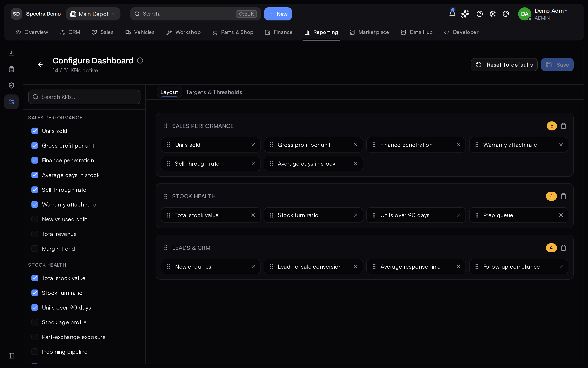Image resolution: width=588 pixels, height=368 pixels.
Task: Grab the drag handle of Stock Health section
Action: click(166, 196)
